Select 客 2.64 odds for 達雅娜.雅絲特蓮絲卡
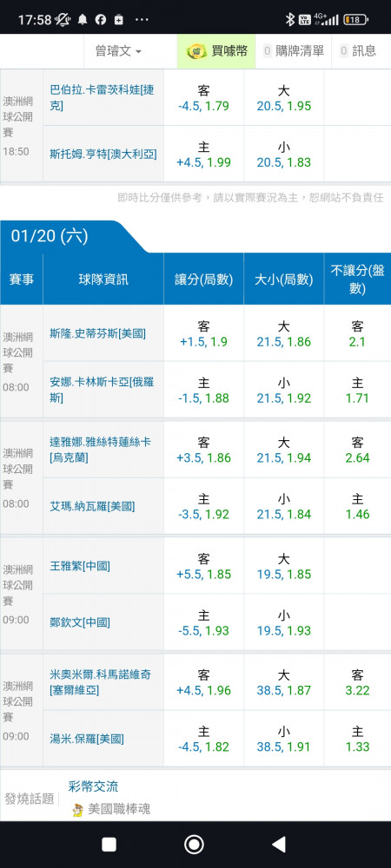 pyautogui.click(x=357, y=450)
